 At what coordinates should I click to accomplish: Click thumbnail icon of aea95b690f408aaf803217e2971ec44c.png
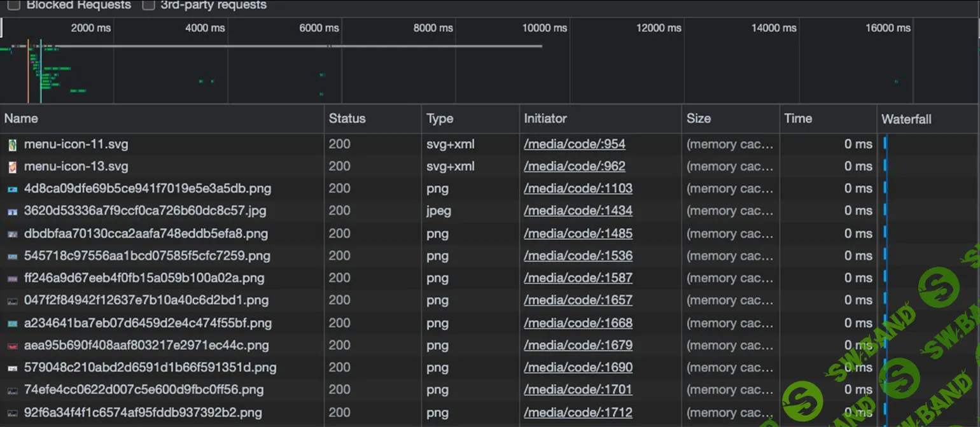pyautogui.click(x=13, y=346)
